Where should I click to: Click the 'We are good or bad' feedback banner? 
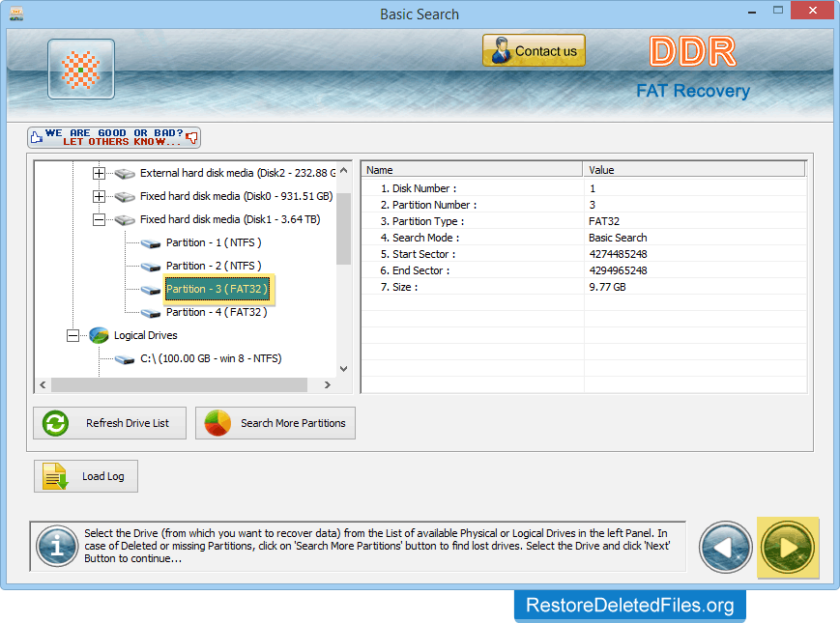114,137
